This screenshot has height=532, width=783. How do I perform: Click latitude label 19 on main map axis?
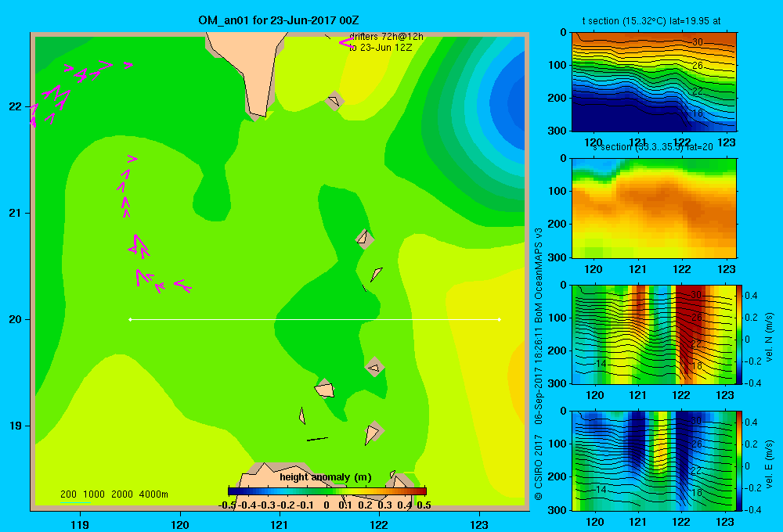click(16, 426)
